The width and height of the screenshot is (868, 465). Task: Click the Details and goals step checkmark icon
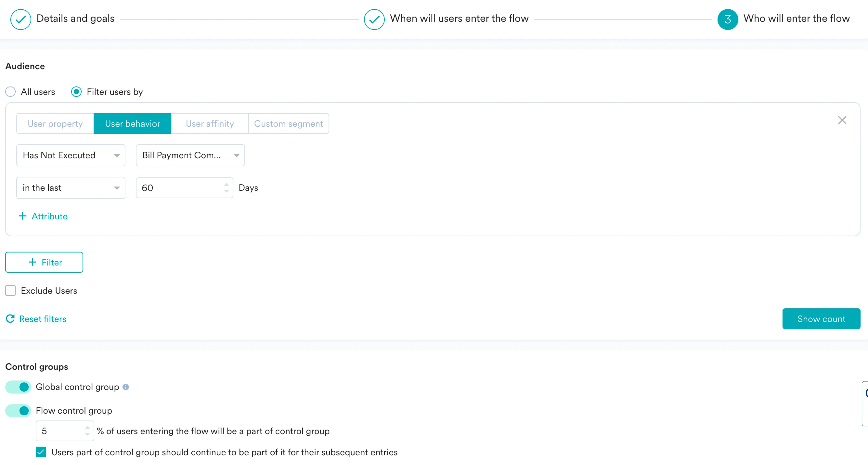pos(20,19)
